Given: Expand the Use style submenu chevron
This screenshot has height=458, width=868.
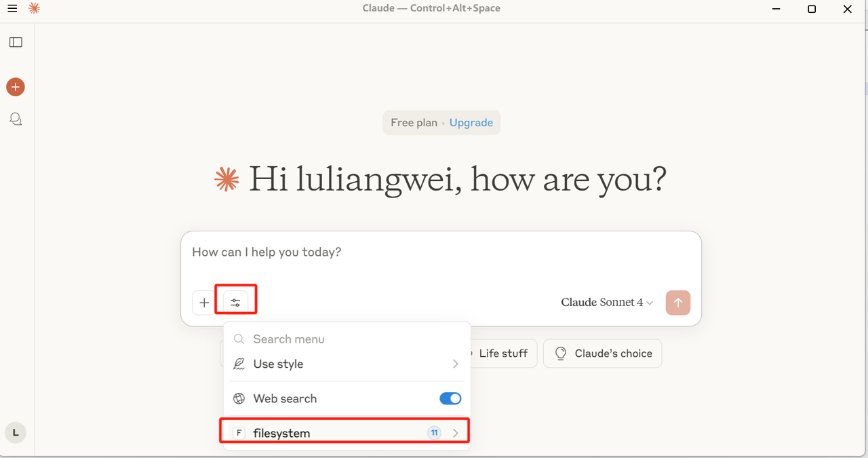Looking at the screenshot, I should point(456,364).
